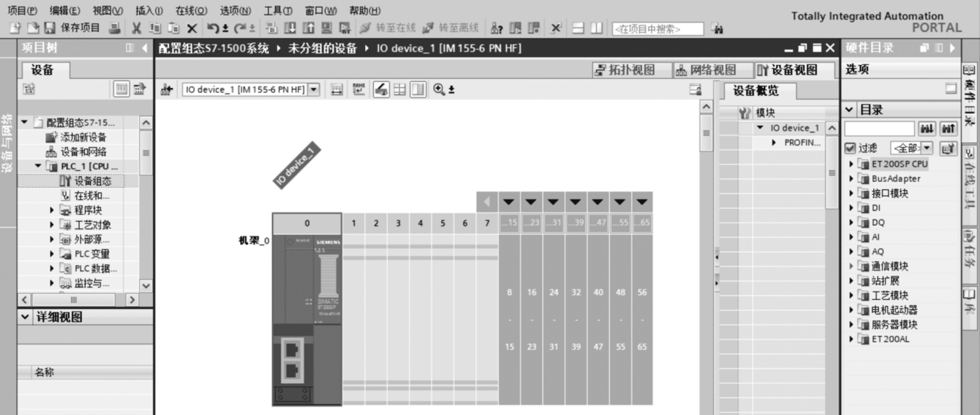The width and height of the screenshot is (980, 415).
Task: Click the project search input field
Action: tap(658, 28)
